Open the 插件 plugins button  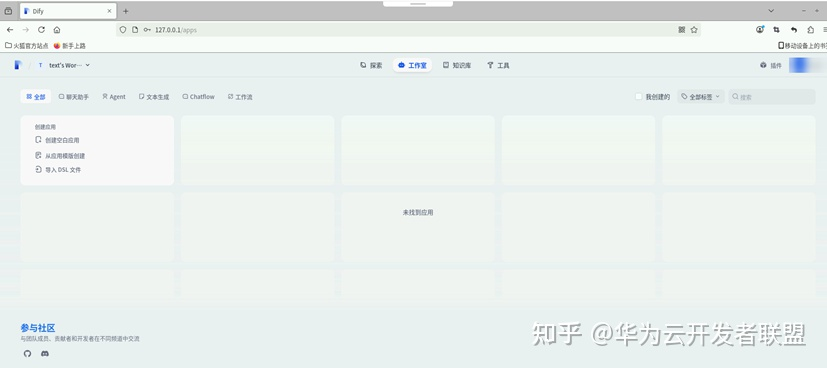771,65
